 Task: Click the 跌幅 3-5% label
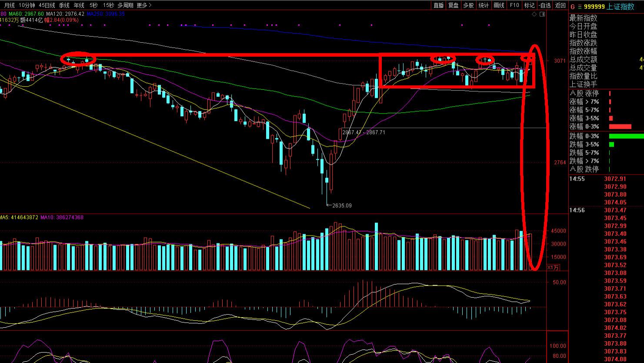[584, 144]
